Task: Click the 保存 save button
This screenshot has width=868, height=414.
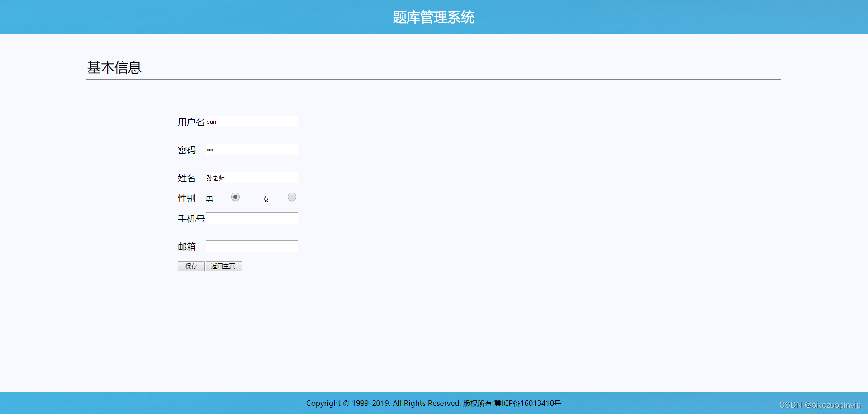Action: coord(191,266)
